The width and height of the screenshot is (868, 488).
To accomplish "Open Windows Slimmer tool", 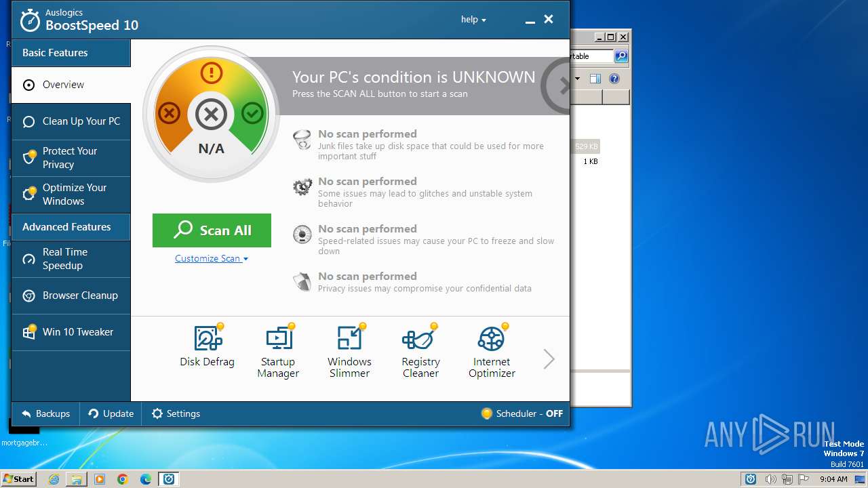I will [349, 351].
